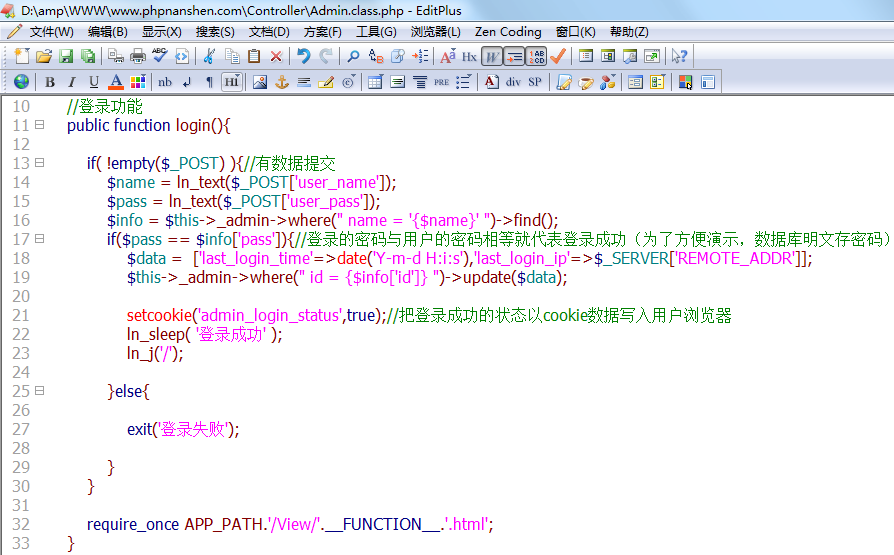Create a new document with New icon

point(22,56)
